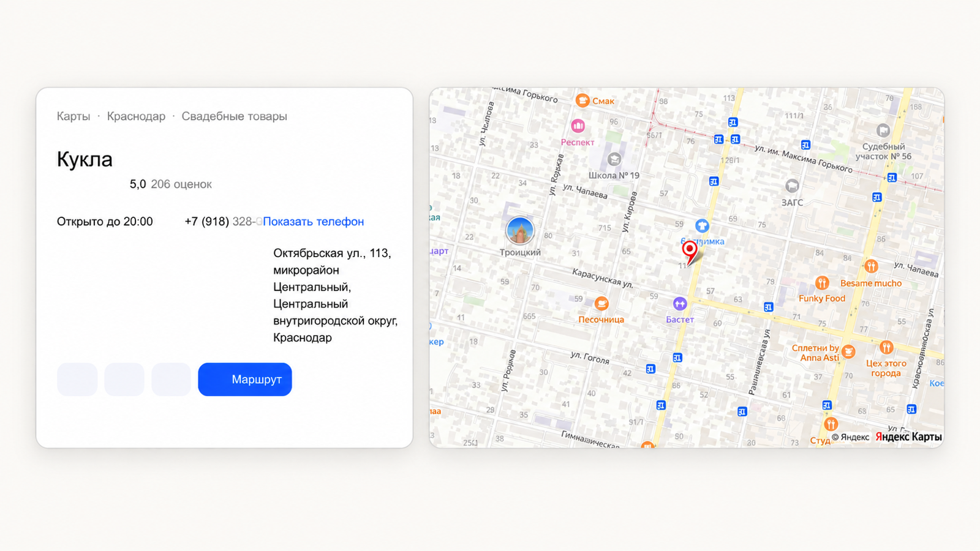Image resolution: width=980 pixels, height=551 pixels.
Task: Click the ЗАГС flag icon
Action: click(x=792, y=186)
